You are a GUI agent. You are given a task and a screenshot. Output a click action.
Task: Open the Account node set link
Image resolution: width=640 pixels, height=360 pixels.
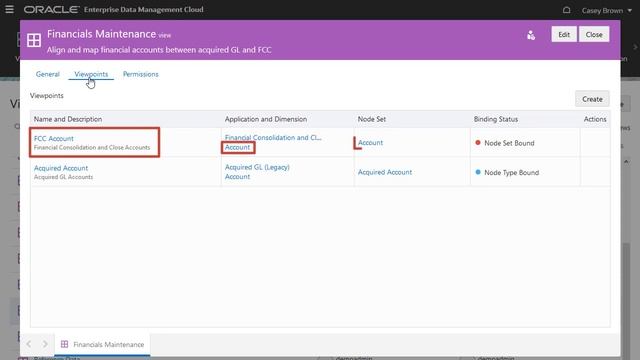pos(370,142)
